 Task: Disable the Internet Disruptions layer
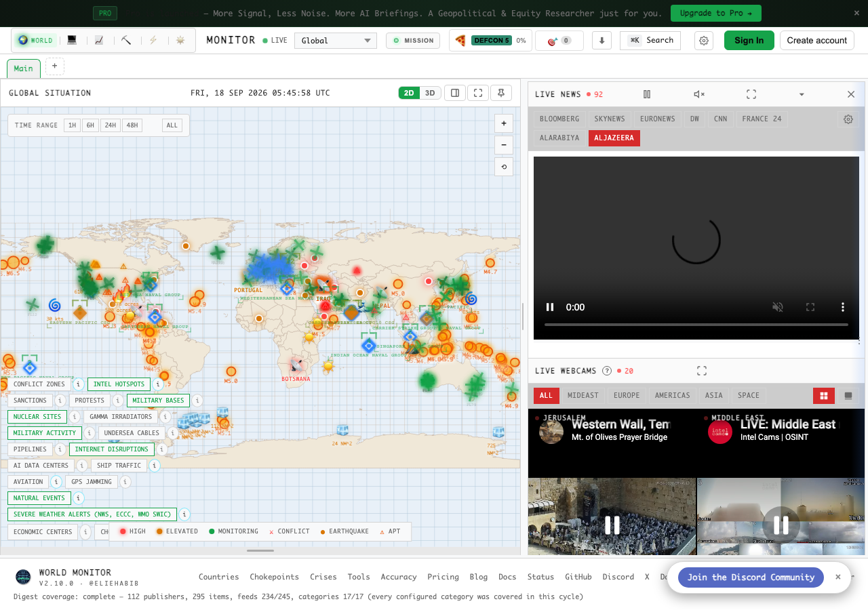[x=111, y=449]
